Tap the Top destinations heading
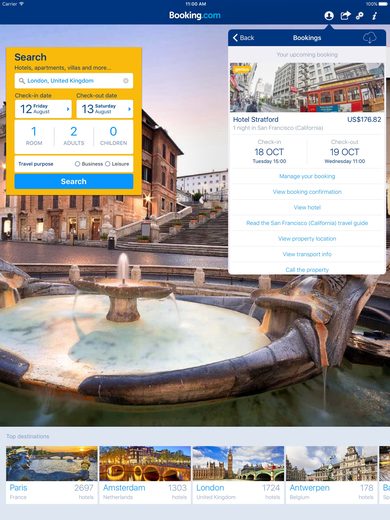390x520 pixels. (28, 436)
